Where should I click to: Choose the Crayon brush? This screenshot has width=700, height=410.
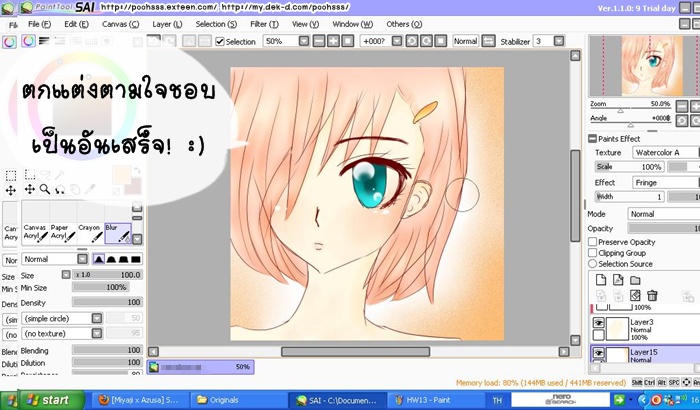pos(91,233)
